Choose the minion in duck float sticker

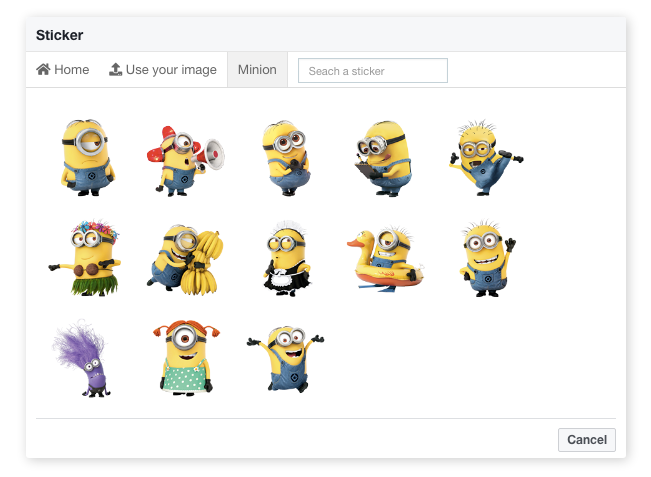[x=385, y=258]
